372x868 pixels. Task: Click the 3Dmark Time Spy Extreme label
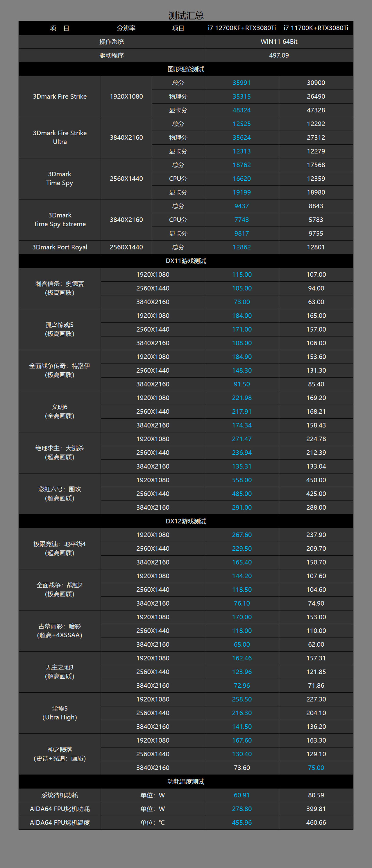coord(60,220)
